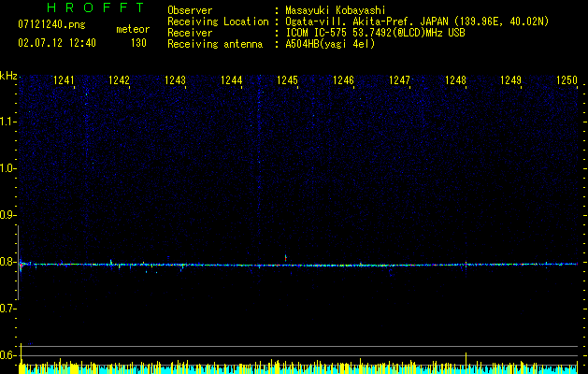This screenshot has width=588, height=374.
Task: Click the Ogata-vill. Akita-Pref. JAPAN location text
Action: [x=417, y=22]
